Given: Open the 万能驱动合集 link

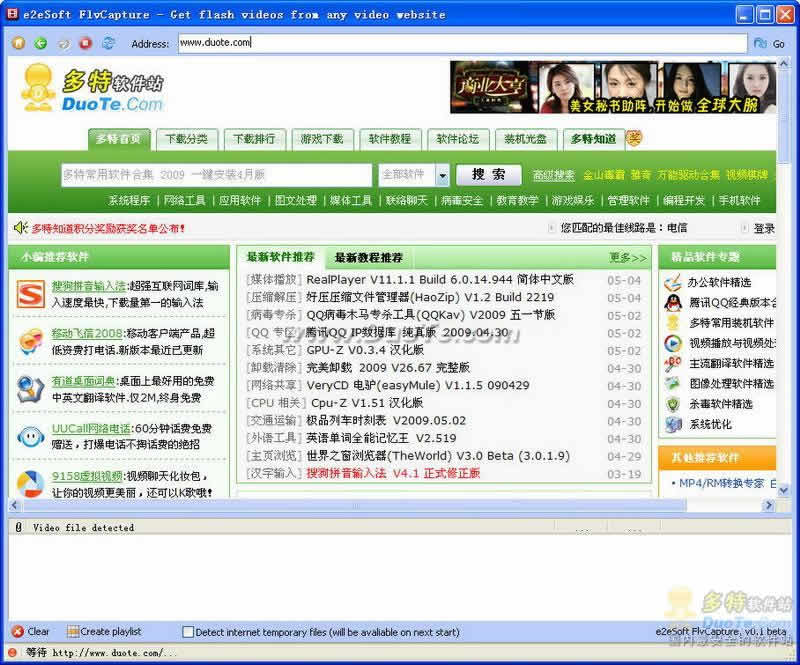Looking at the screenshot, I should pyautogui.click(x=688, y=175).
